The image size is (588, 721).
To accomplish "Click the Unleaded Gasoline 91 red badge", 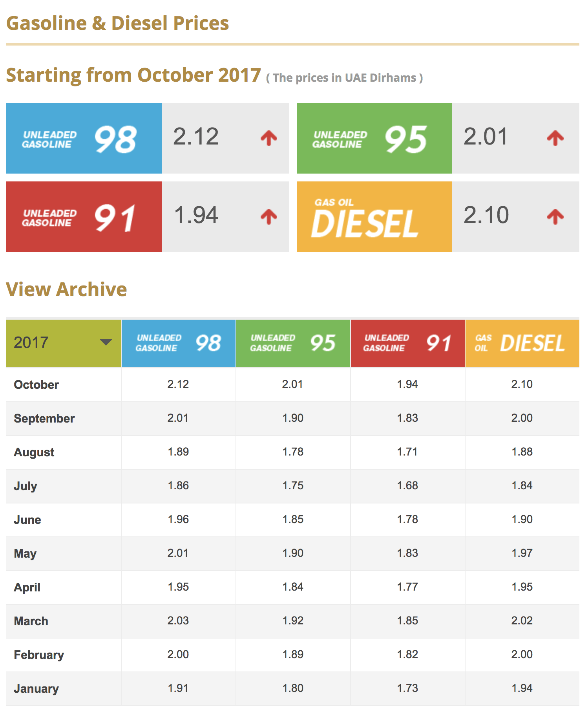I will click(84, 216).
